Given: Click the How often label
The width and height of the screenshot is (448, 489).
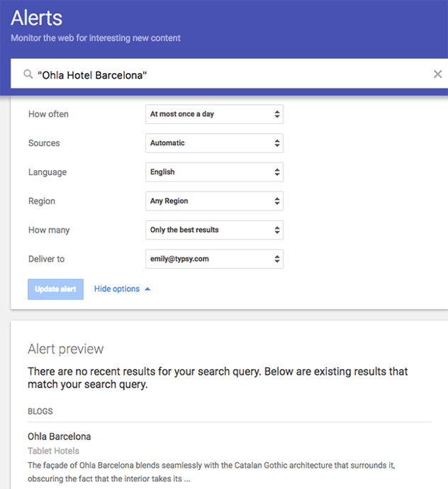Looking at the screenshot, I should tap(48, 114).
